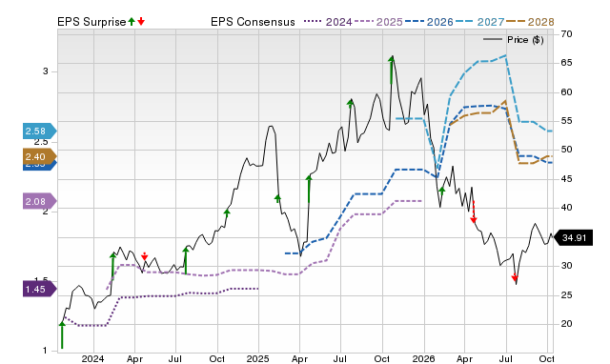Click the Price ($) legend entry
This screenshot has height=364, width=610.
click(x=513, y=40)
